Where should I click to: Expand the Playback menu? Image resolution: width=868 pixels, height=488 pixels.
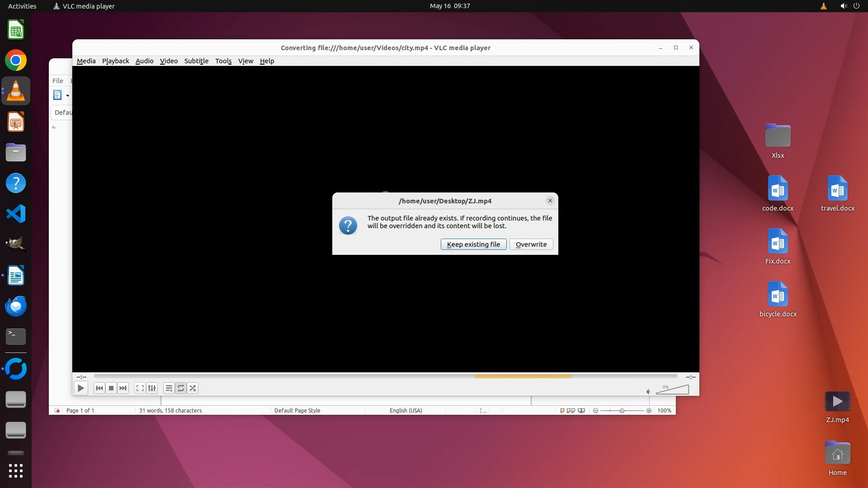point(115,61)
